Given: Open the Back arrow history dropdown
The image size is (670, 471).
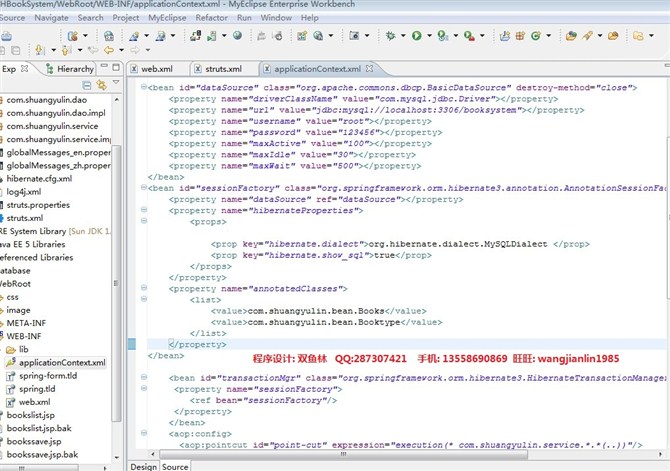Looking at the screenshot, I should click(x=121, y=50).
